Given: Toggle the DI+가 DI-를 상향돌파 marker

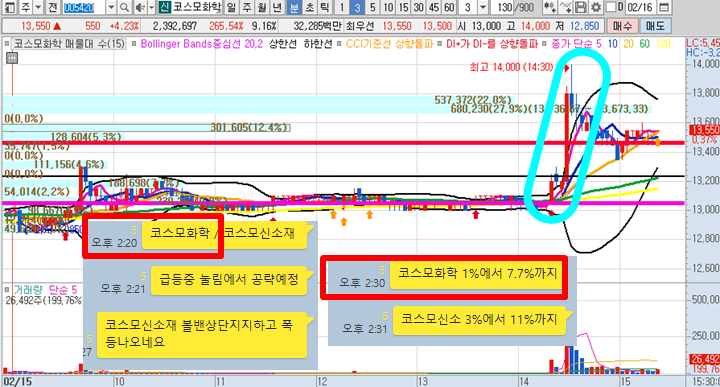Looking at the screenshot, I should (x=440, y=44).
